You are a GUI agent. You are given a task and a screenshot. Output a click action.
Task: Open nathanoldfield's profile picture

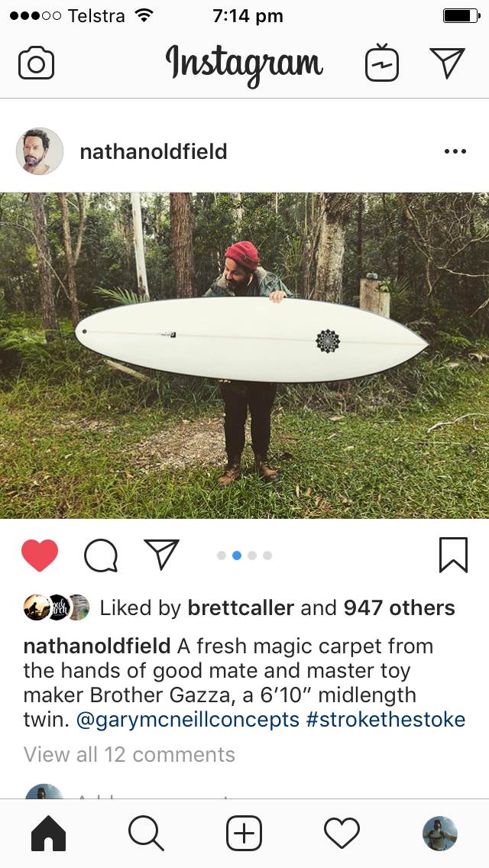coord(39,151)
